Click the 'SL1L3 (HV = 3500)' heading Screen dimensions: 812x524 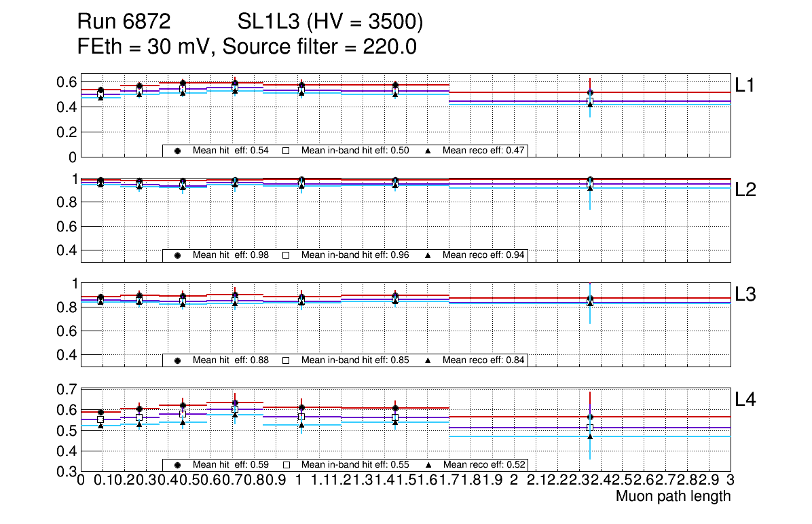coord(331,23)
